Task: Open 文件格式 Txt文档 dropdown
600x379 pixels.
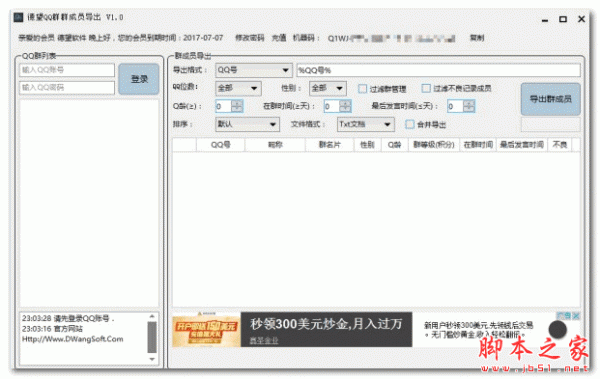Action: click(x=365, y=124)
